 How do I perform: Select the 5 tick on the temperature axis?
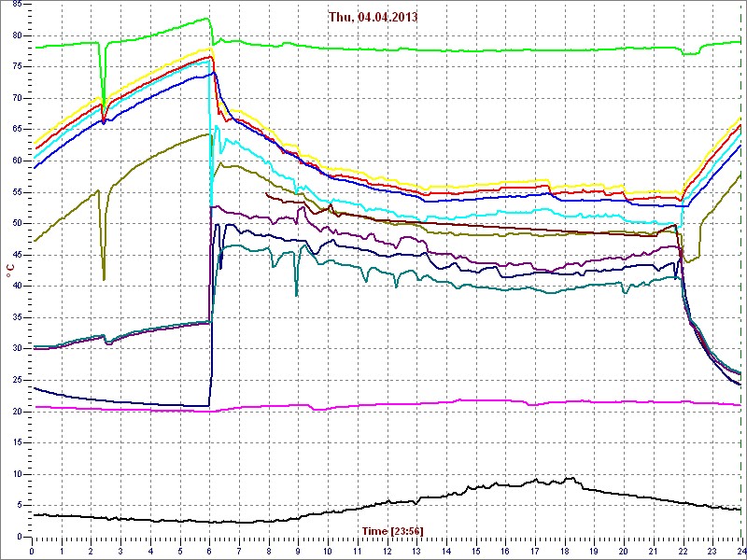click(x=19, y=506)
